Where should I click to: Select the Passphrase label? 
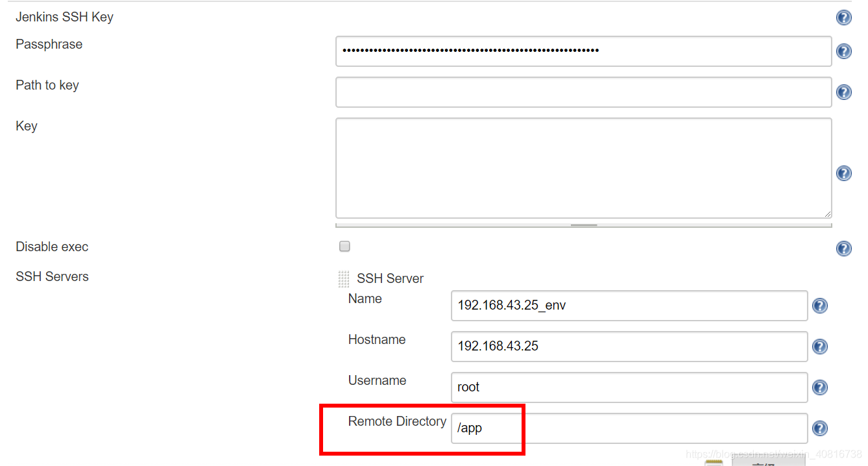[x=49, y=45]
